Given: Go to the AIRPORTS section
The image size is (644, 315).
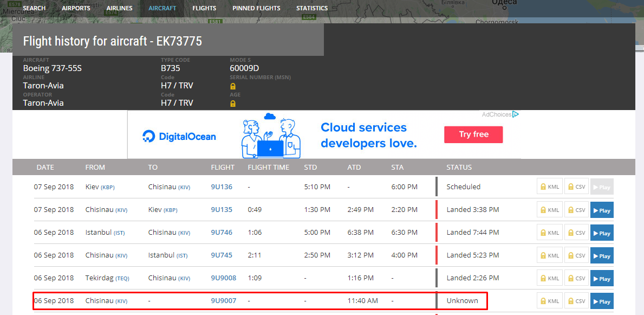Looking at the screenshot, I should tap(76, 8).
